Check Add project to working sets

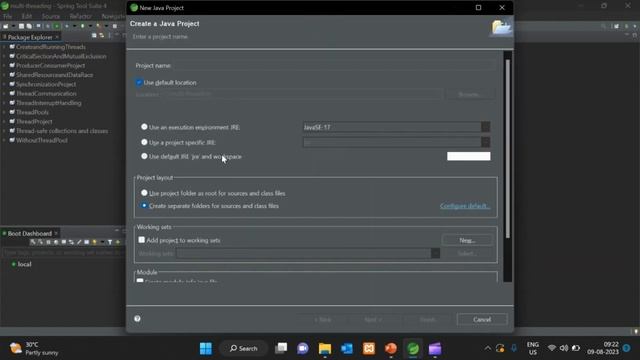pyautogui.click(x=142, y=240)
